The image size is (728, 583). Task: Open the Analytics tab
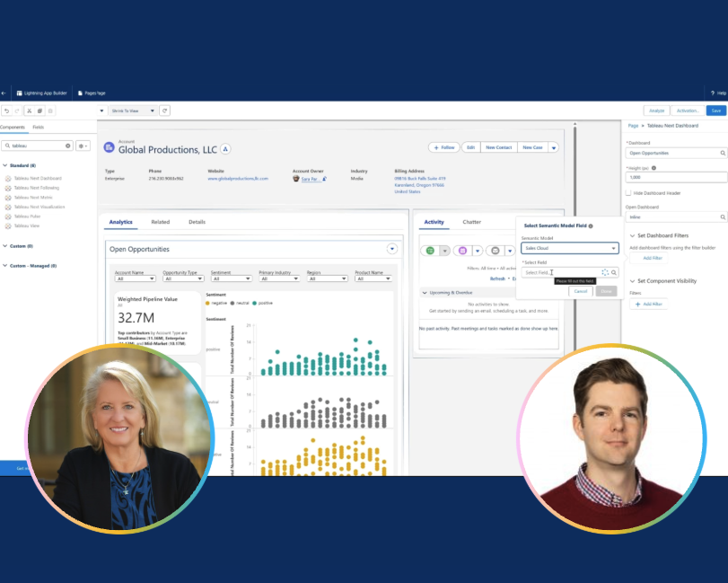click(x=120, y=222)
